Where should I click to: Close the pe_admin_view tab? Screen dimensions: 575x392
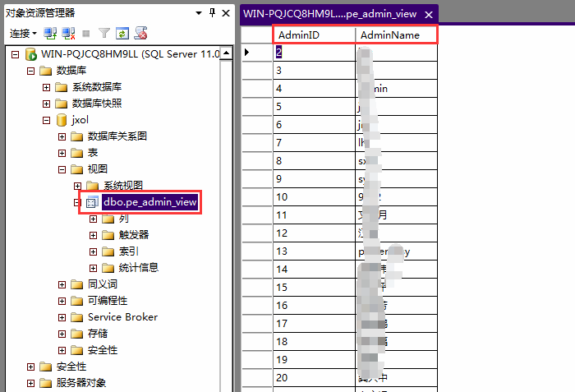coord(428,15)
